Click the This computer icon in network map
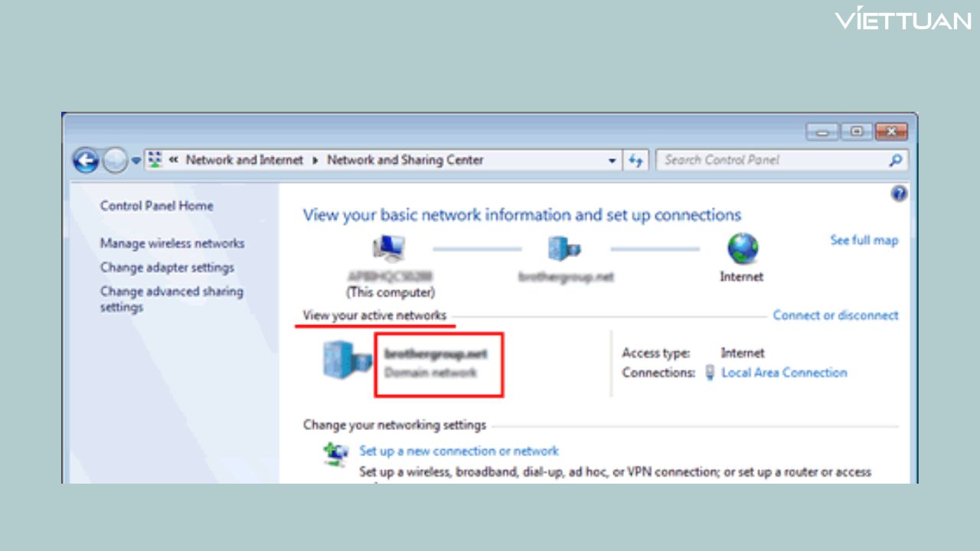This screenshot has width=980, height=551. [x=389, y=249]
